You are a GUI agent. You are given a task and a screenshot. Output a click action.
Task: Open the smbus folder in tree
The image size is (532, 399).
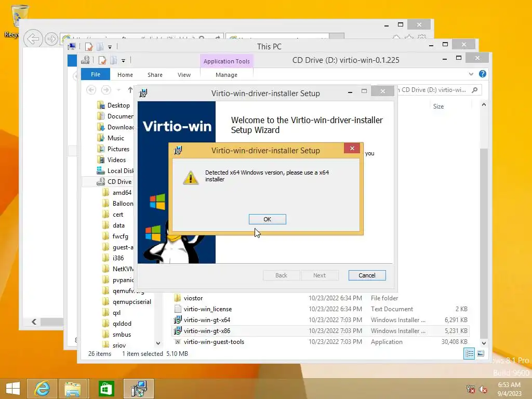point(117,334)
